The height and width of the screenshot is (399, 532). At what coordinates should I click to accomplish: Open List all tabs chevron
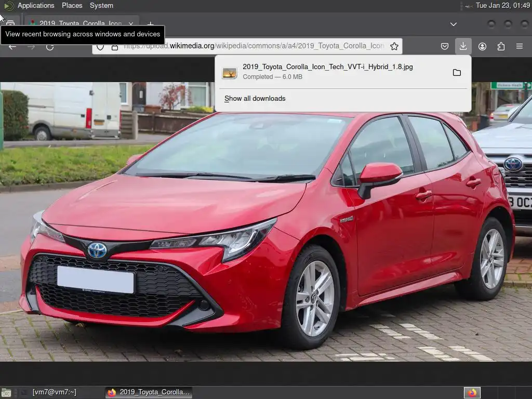[x=453, y=24]
